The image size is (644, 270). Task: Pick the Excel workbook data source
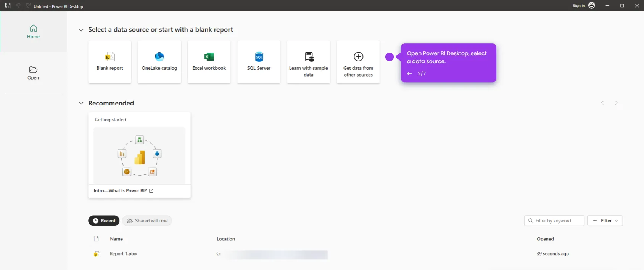[209, 62]
